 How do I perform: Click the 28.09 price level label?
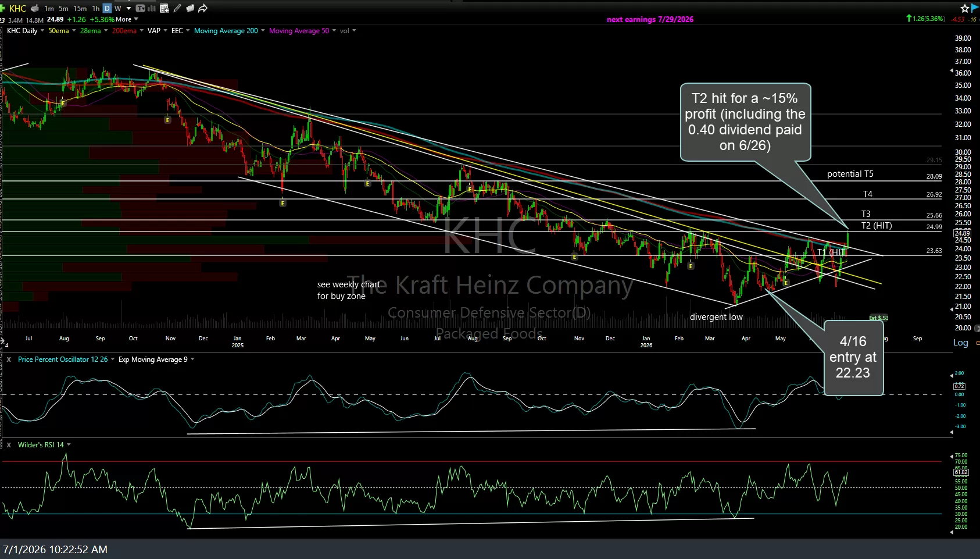(934, 176)
